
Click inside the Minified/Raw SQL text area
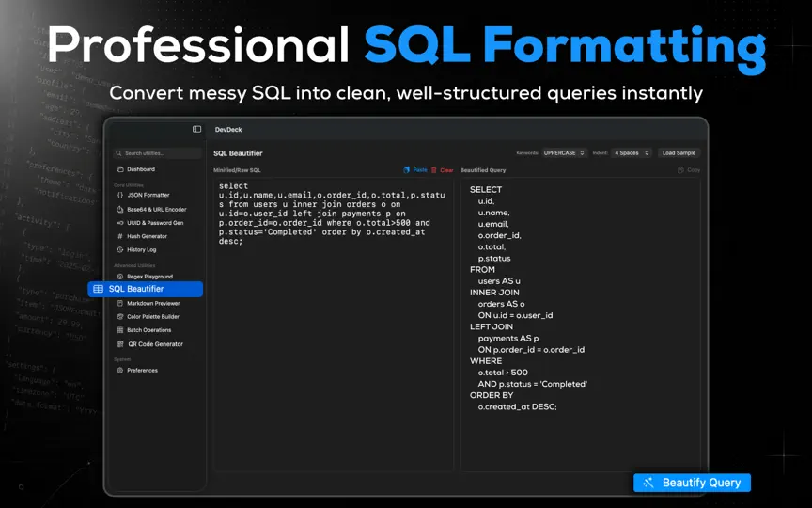(334, 325)
